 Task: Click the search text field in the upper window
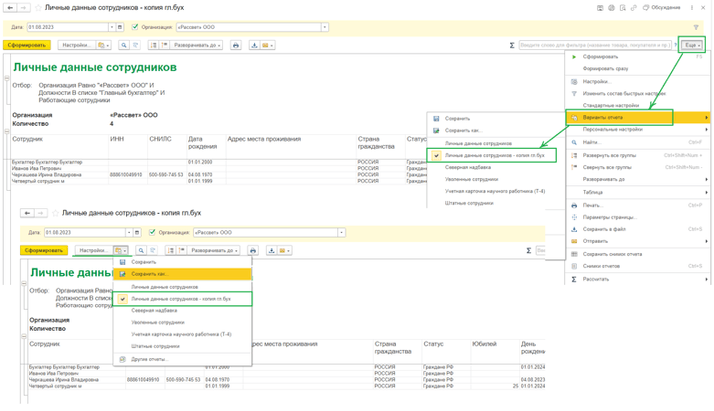(596, 45)
